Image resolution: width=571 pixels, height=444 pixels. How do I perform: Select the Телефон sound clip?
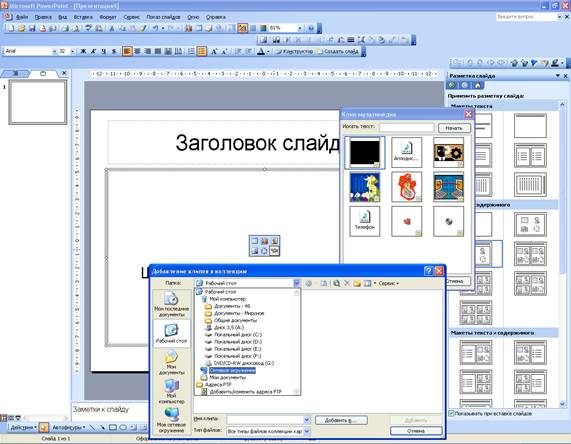(365, 221)
